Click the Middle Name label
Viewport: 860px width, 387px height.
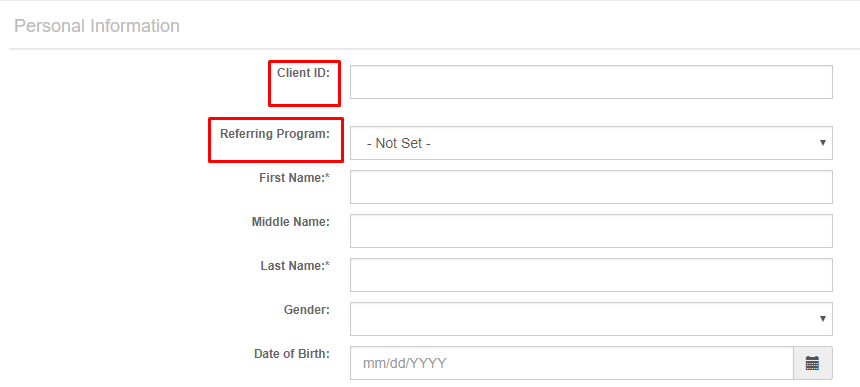coord(291,222)
